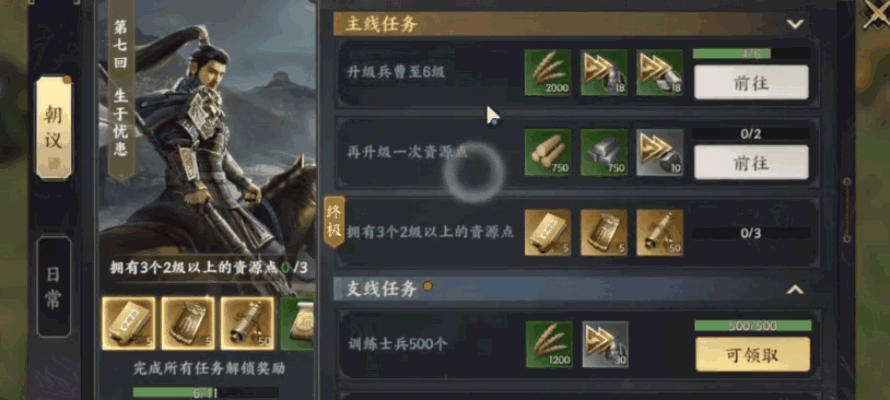Click the speed-up reward icon with 10
The height and width of the screenshot is (400, 890).
coord(660,152)
